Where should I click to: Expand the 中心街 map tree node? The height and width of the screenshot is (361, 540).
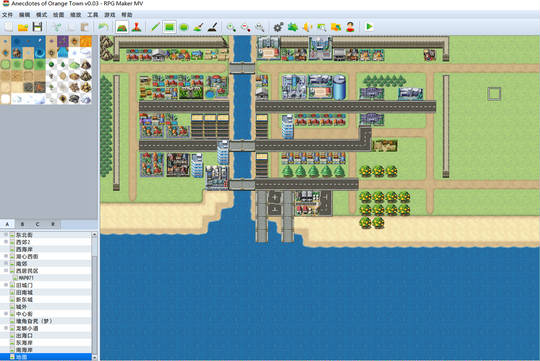pos(6,314)
